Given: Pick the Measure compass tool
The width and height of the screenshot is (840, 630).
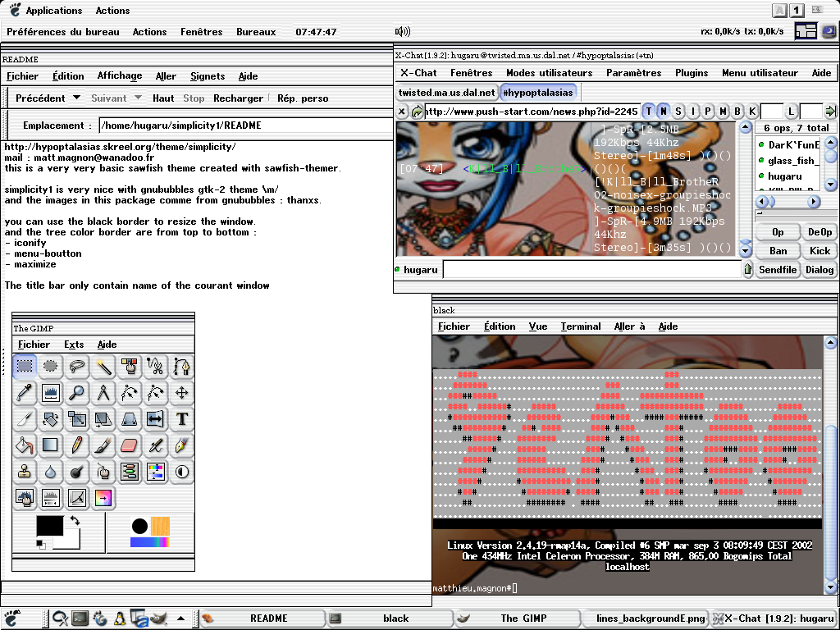Looking at the screenshot, I should 103,393.
